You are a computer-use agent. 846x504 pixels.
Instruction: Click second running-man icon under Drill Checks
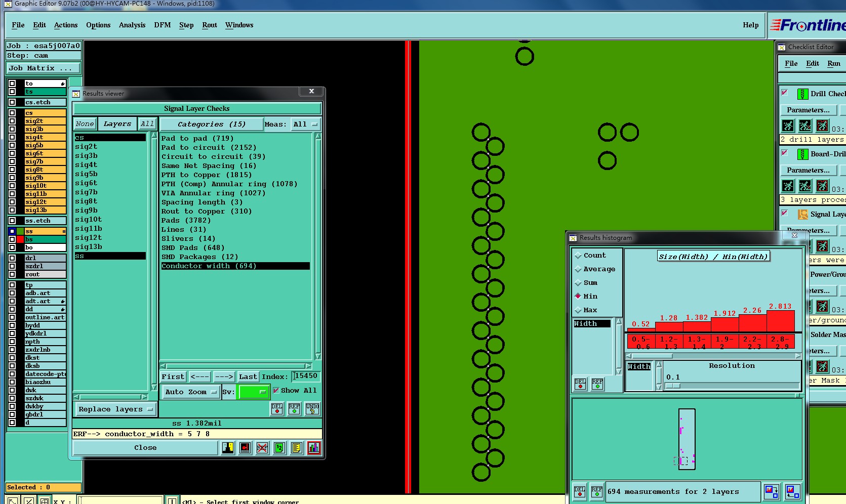click(x=805, y=125)
